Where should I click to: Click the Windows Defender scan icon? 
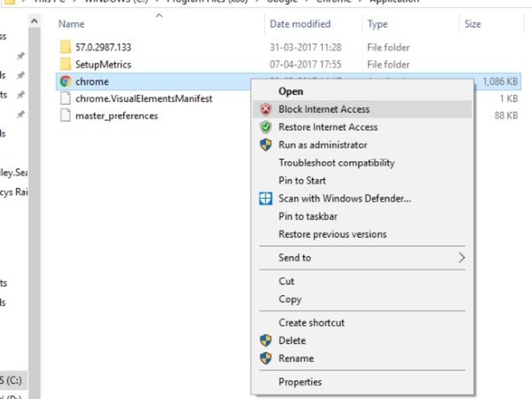click(x=266, y=199)
